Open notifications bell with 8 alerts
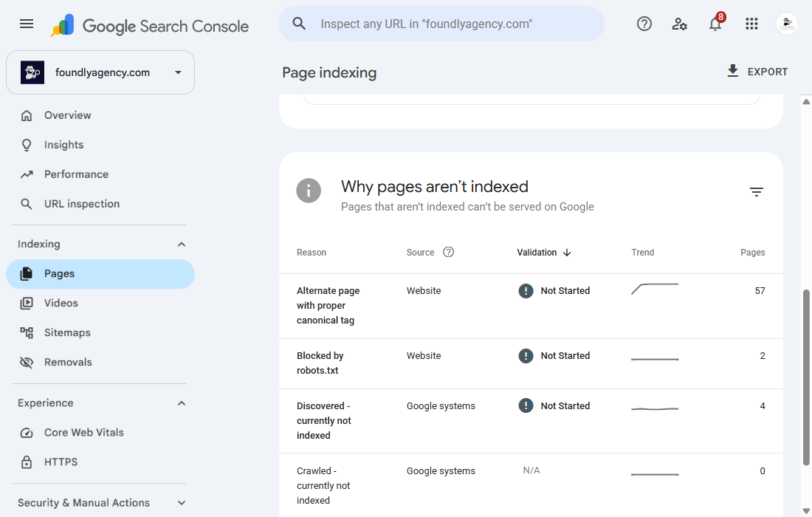The image size is (812, 517). 716,23
